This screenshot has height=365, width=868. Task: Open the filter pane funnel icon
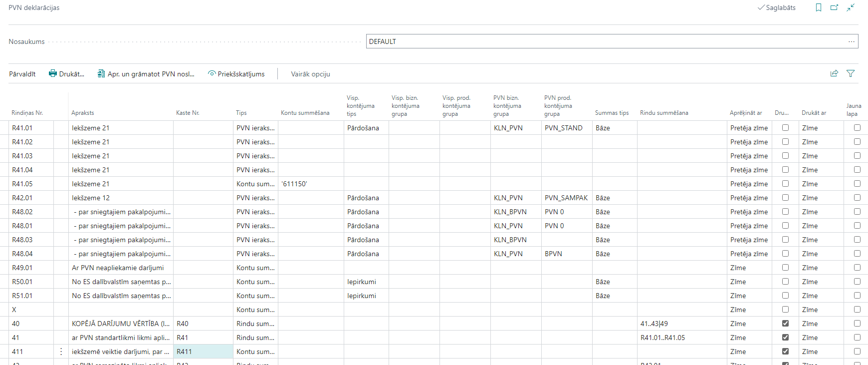point(851,73)
